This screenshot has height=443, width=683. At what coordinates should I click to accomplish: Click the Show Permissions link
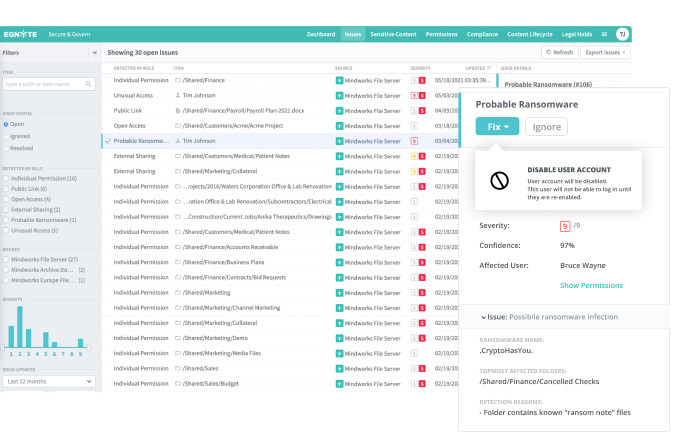590,285
